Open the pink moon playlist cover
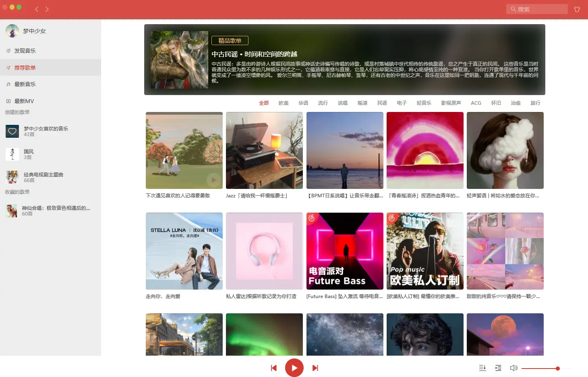588x377 pixels. coord(505,334)
